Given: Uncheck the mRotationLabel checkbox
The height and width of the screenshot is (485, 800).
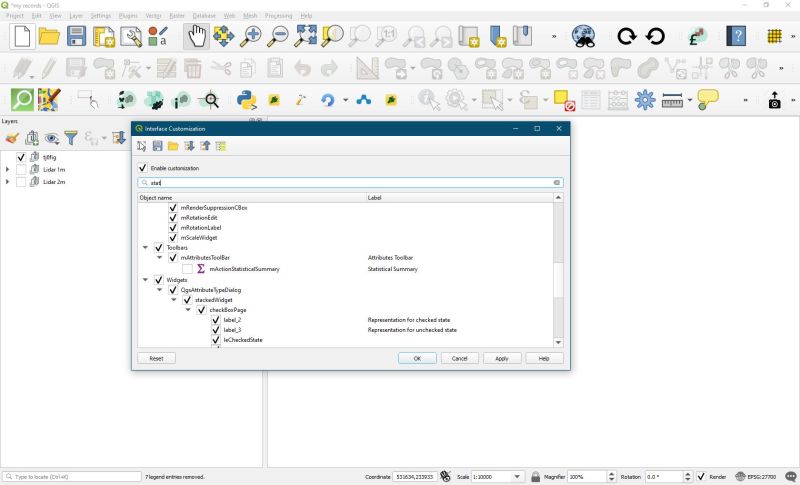Looking at the screenshot, I should coord(173,227).
